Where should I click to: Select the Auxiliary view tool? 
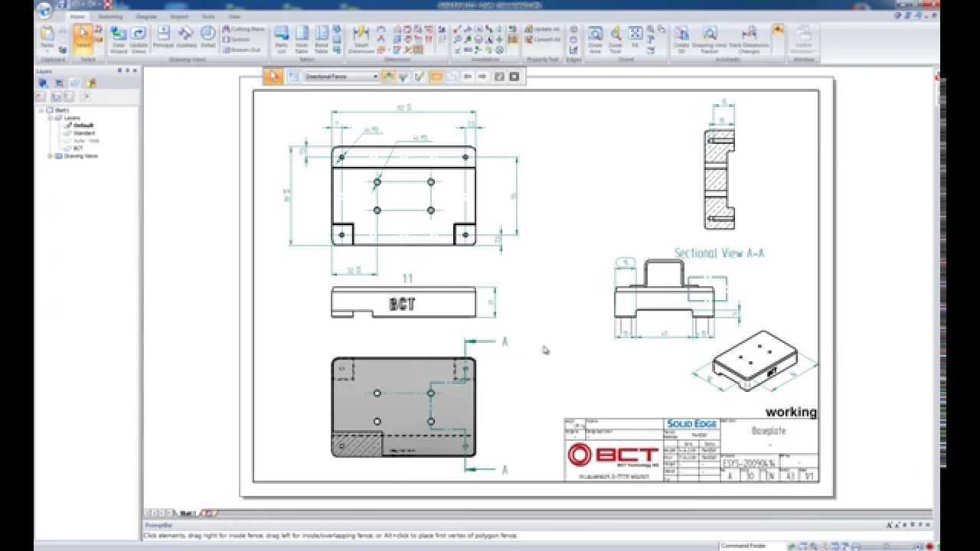point(186,37)
